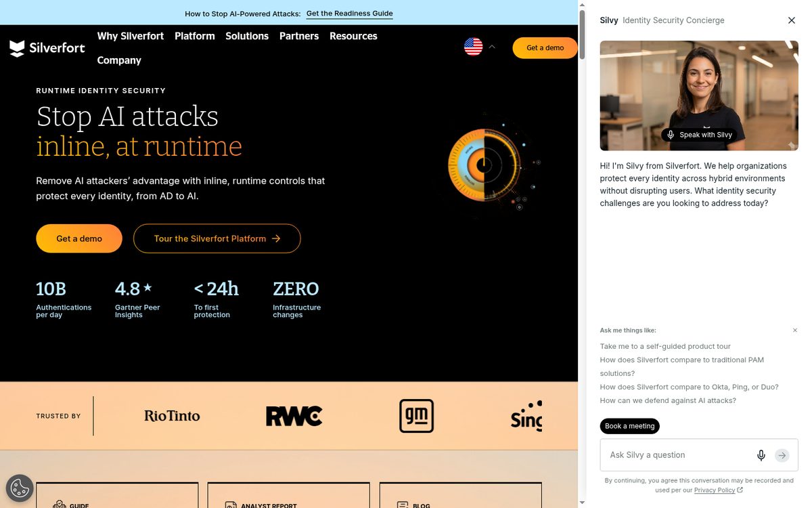Dismiss the 'Ask me things like' suggestions
The height and width of the screenshot is (508, 812).
(x=795, y=331)
